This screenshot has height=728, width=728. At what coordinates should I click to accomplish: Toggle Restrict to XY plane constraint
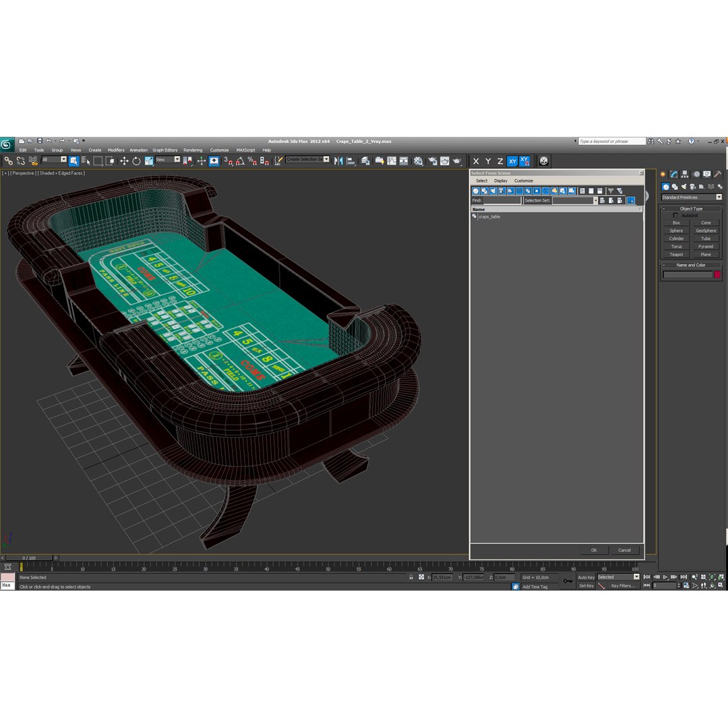point(512,161)
